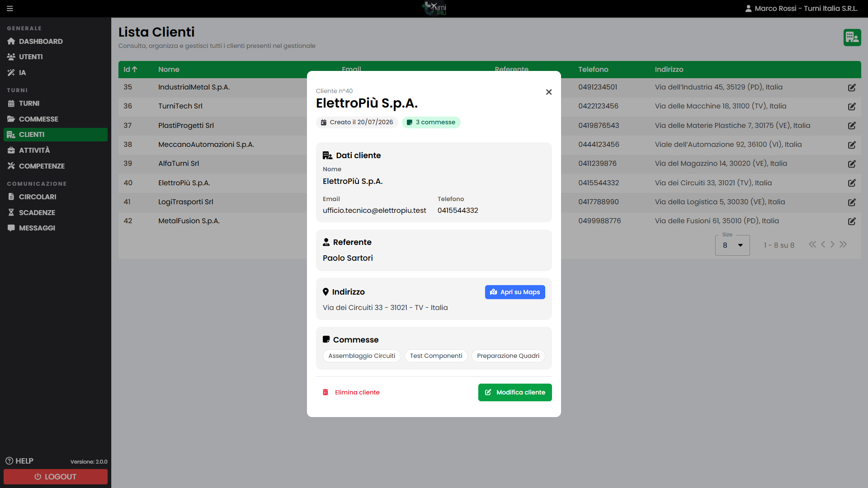Open Commesse in the sidebar
The image size is (868, 488).
[56, 119]
